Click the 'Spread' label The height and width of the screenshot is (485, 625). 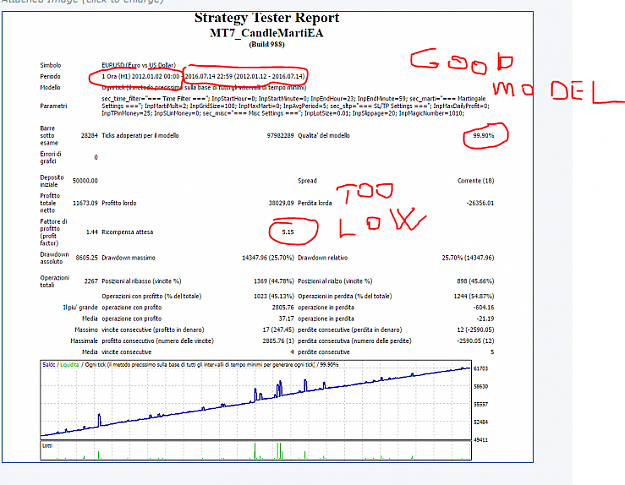click(x=307, y=181)
